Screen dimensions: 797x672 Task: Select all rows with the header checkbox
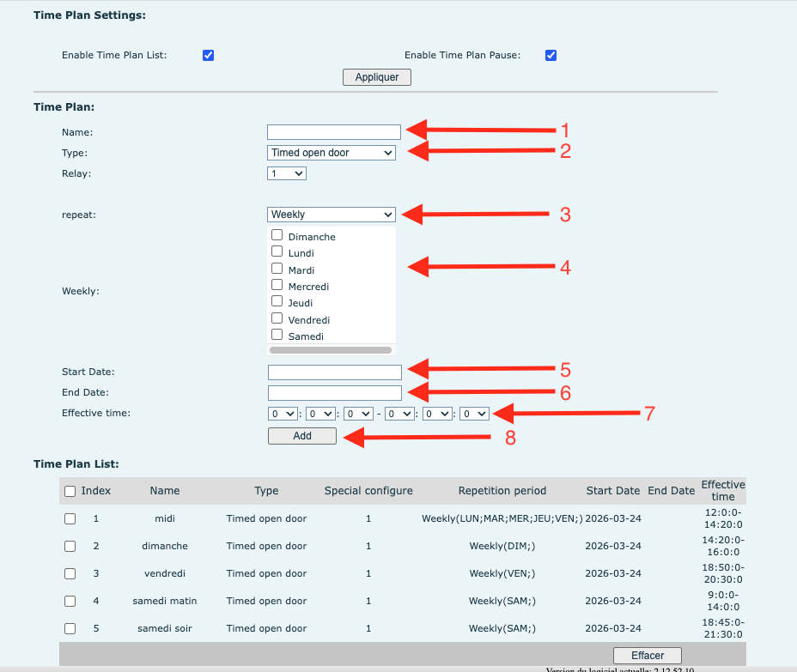pos(70,492)
